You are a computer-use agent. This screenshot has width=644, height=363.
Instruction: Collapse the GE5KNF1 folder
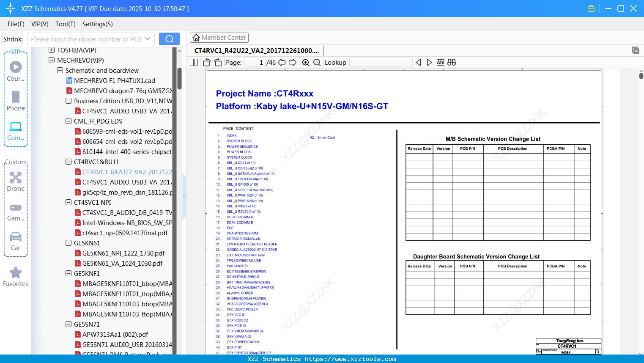(69, 274)
